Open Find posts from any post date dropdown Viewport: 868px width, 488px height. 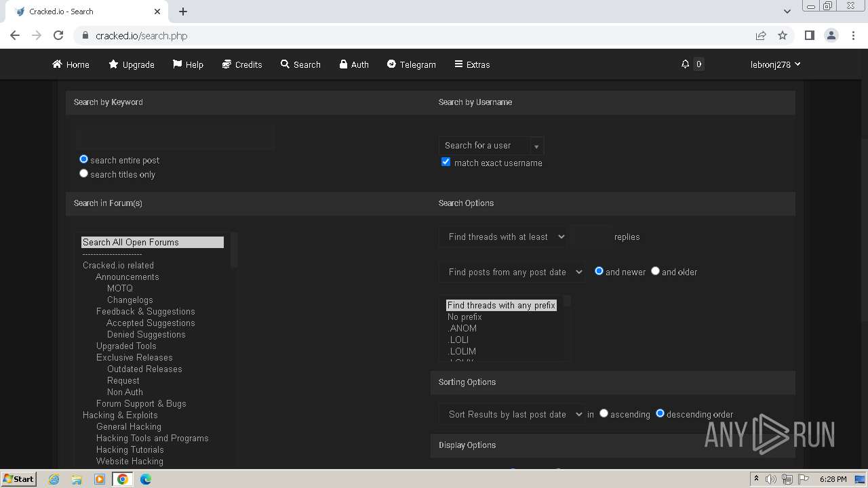[512, 272]
